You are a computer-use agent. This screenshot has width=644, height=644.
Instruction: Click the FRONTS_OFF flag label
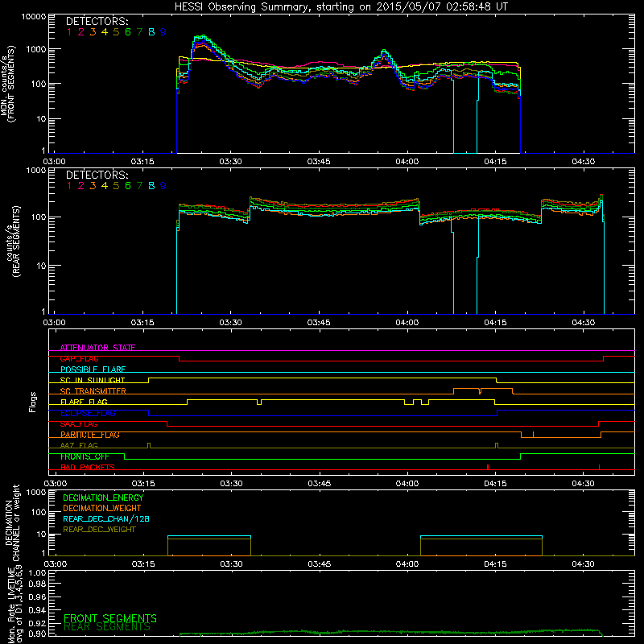[85, 456]
